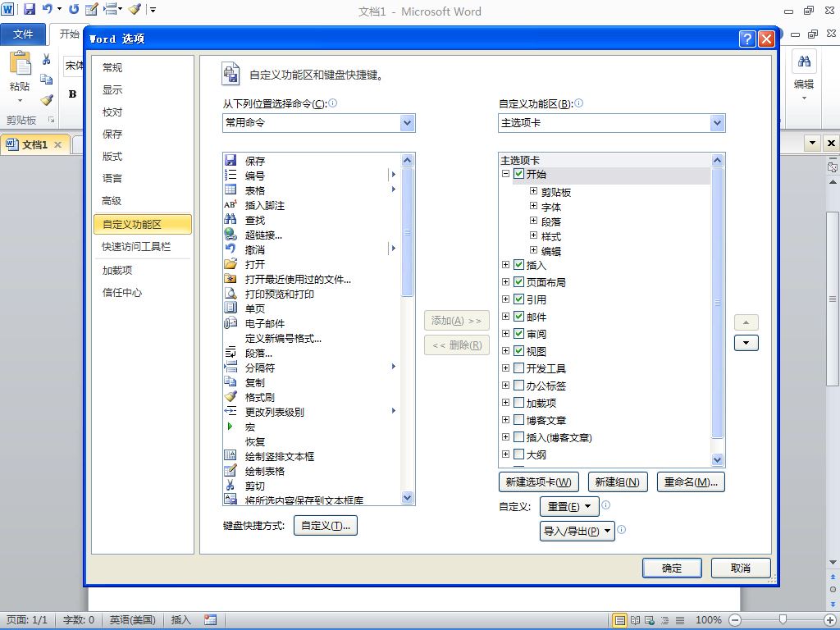Viewport: 840px width, 630px height.
Task: Select the 单页 page command icon
Action: click(x=231, y=308)
